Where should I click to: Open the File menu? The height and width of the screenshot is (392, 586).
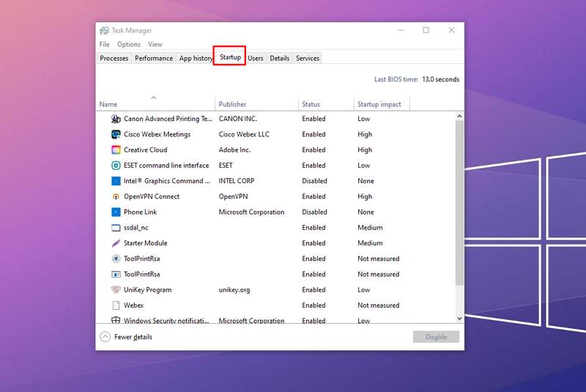(x=104, y=45)
